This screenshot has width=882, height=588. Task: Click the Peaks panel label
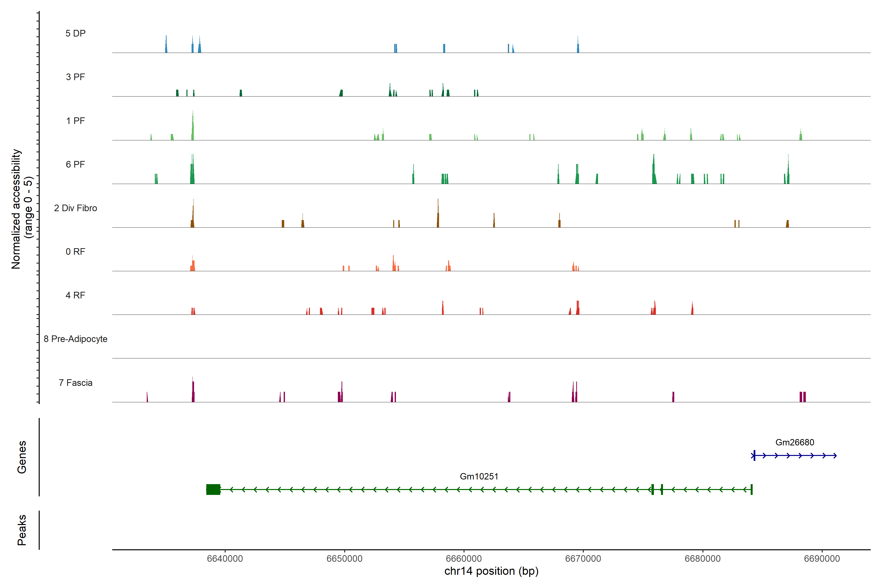coord(22,530)
